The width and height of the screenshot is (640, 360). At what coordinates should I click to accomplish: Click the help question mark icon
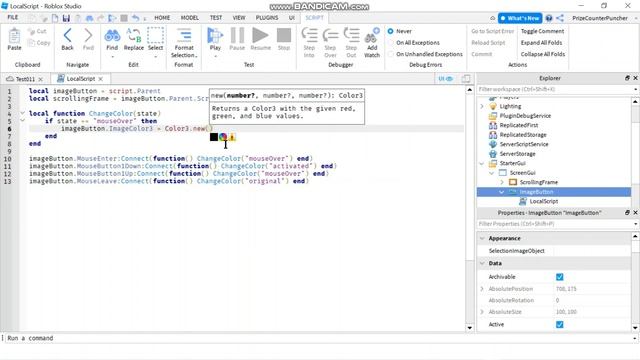[x=549, y=18]
